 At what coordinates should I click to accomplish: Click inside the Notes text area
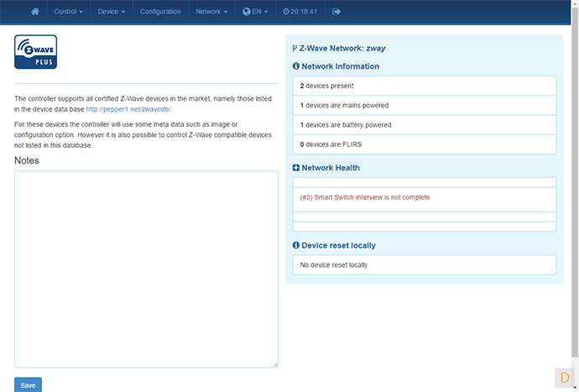coord(146,269)
